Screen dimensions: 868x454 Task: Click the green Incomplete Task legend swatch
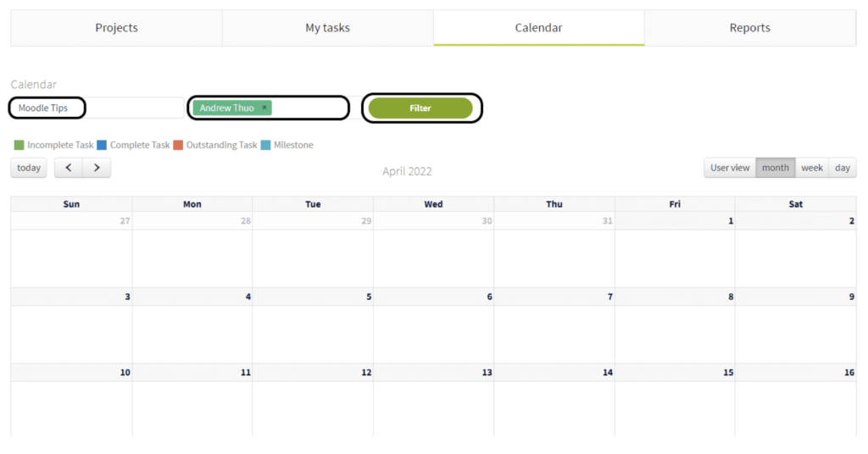pos(19,145)
